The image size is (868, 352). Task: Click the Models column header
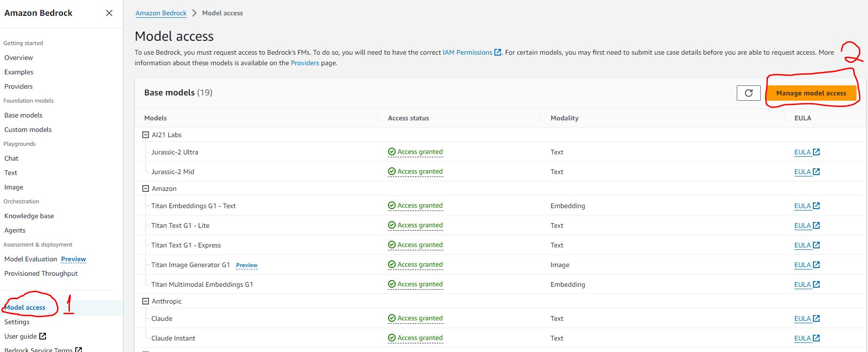[x=156, y=118]
